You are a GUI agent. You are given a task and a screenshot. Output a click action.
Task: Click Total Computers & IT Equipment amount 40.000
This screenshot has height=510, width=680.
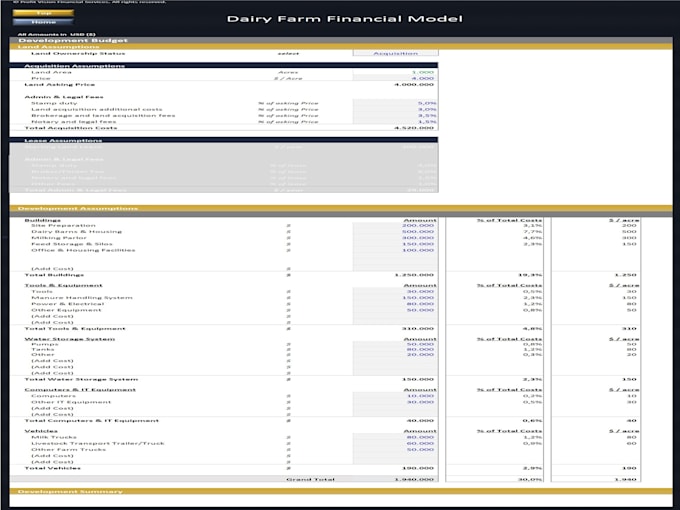420,421
